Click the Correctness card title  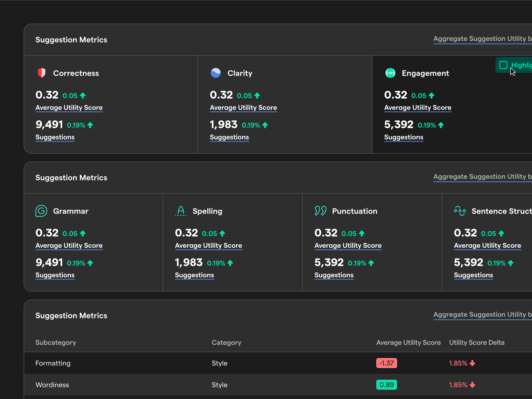click(x=76, y=73)
